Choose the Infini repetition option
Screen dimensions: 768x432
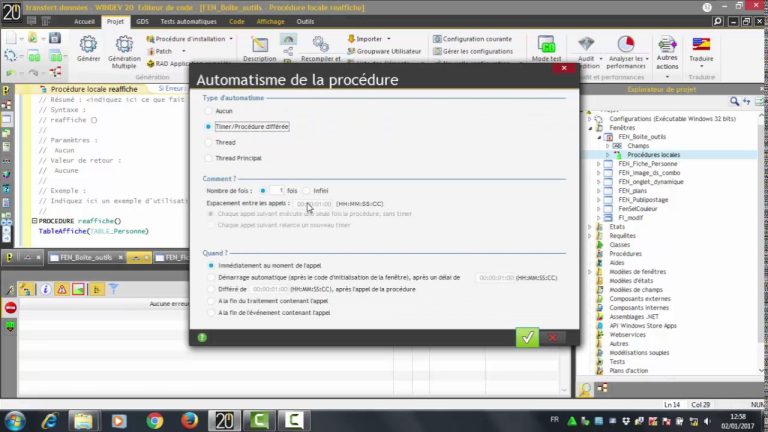coord(306,190)
